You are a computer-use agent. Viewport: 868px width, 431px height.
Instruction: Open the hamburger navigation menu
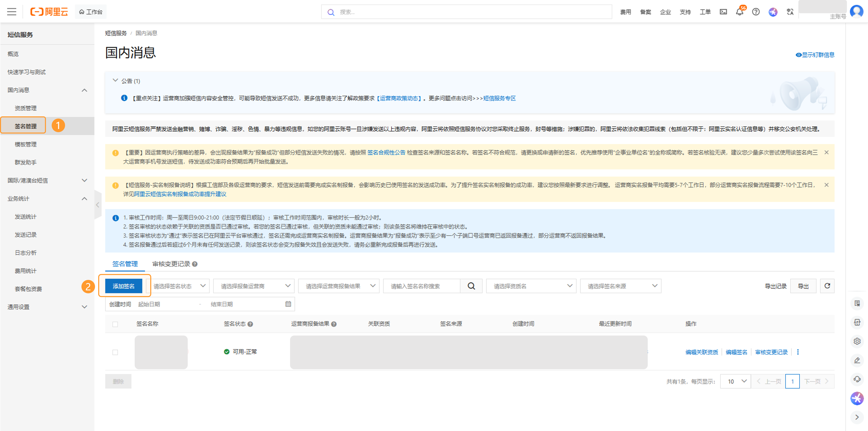point(12,12)
